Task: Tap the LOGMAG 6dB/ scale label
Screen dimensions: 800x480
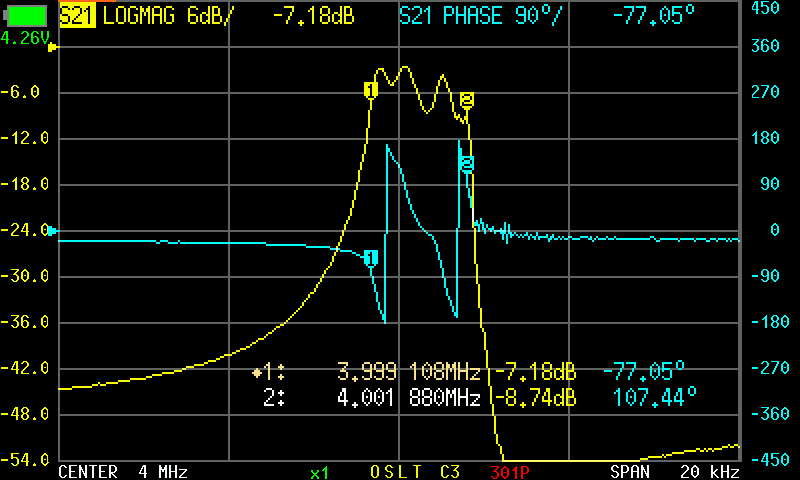Action: pos(167,16)
